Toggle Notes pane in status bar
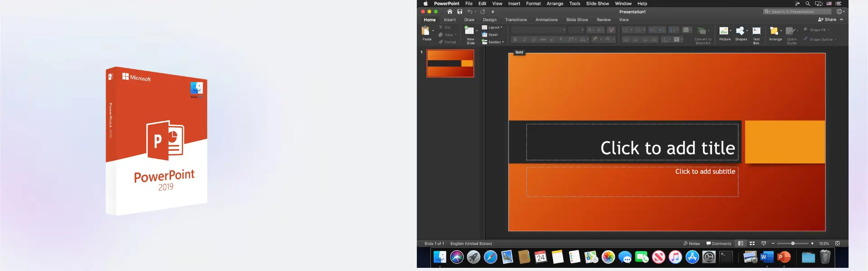 click(x=692, y=243)
